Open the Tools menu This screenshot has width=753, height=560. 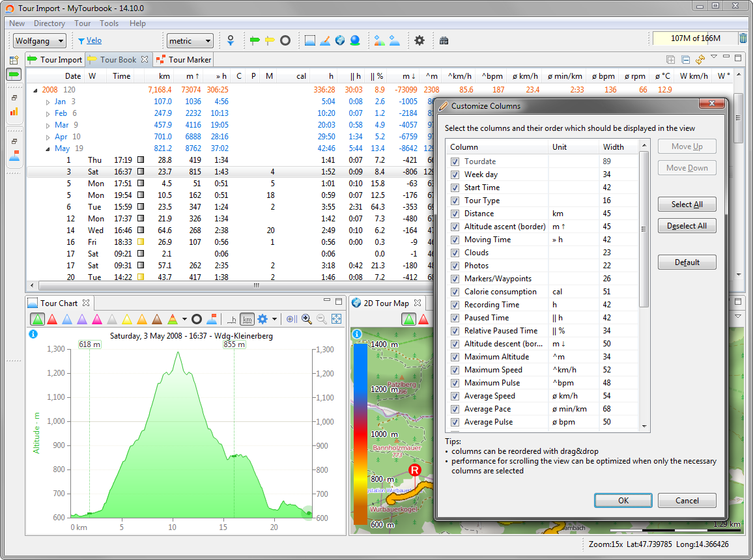pyautogui.click(x=109, y=23)
